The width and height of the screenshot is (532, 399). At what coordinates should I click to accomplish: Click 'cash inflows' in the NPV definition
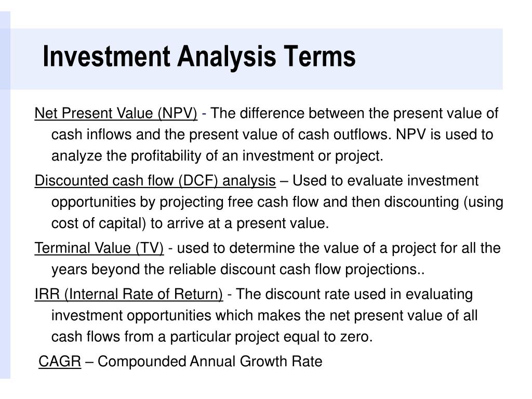91,135
